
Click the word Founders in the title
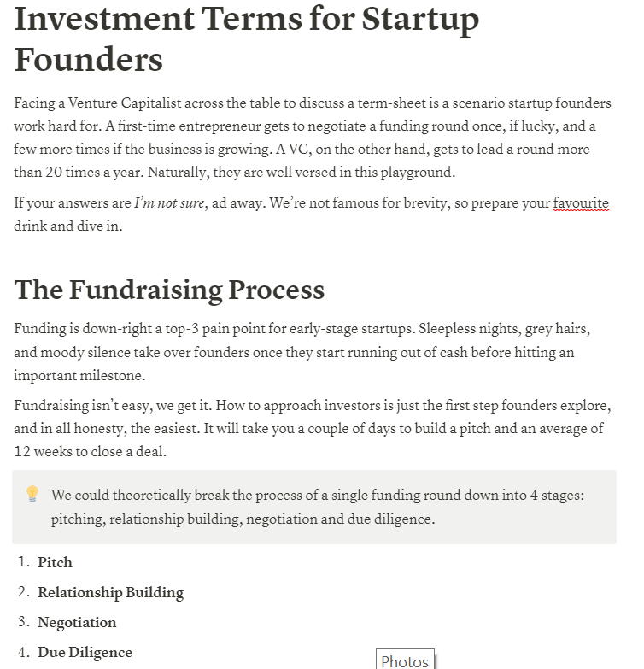pyautogui.click(x=89, y=60)
